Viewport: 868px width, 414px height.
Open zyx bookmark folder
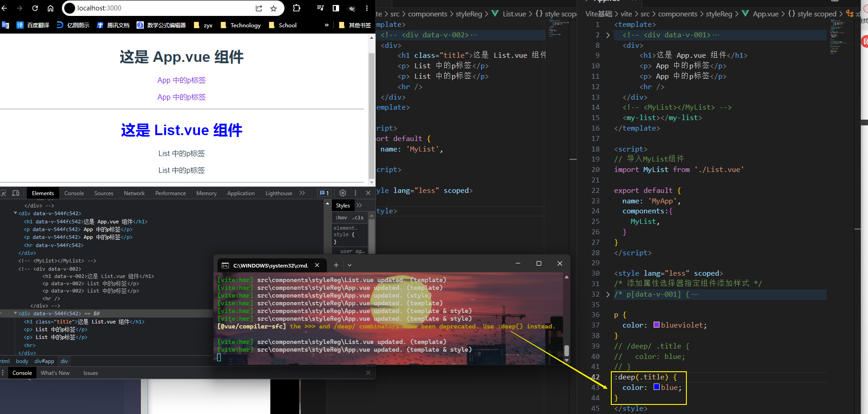(203, 25)
